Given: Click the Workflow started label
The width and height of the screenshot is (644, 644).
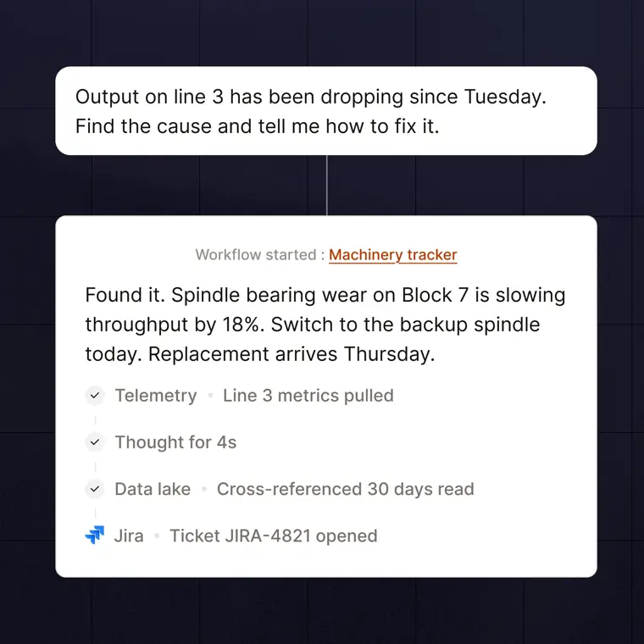Looking at the screenshot, I should coord(256,255).
